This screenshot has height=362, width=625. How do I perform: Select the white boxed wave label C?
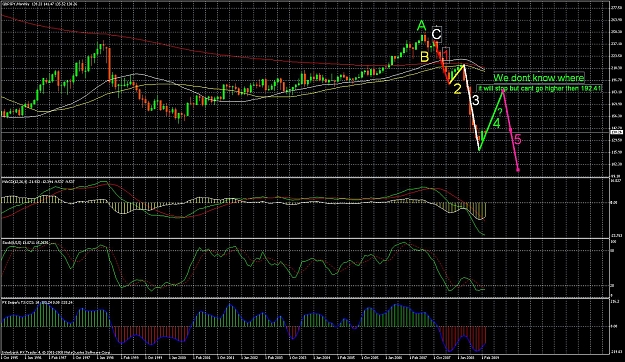[x=437, y=33]
